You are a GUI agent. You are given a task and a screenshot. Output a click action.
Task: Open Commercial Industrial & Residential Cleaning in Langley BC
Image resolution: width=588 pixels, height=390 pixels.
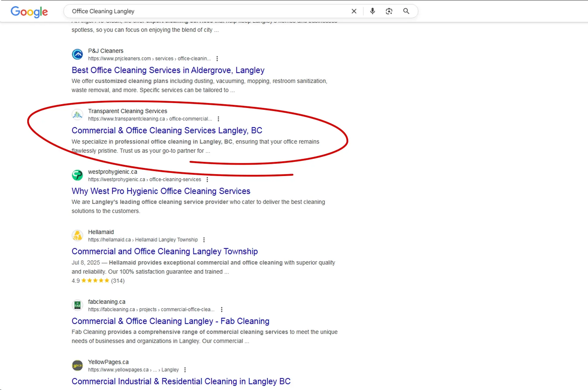click(x=181, y=381)
